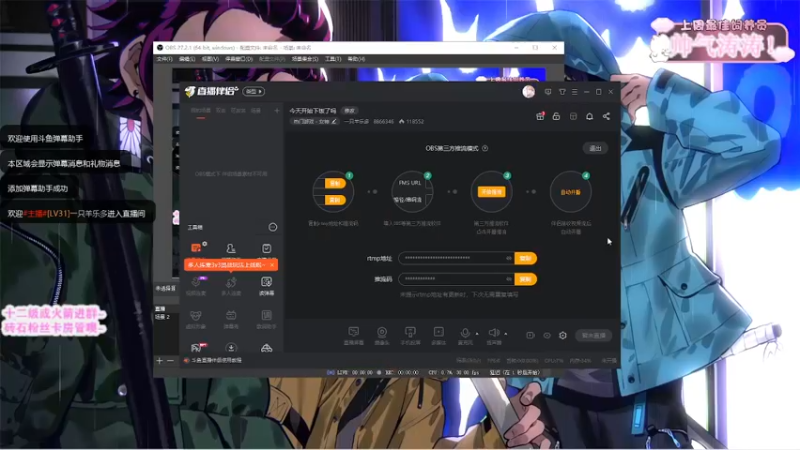The width and height of the screenshot is (800, 450).
Task: Open the 读弹幕 tool
Action: click(x=266, y=286)
